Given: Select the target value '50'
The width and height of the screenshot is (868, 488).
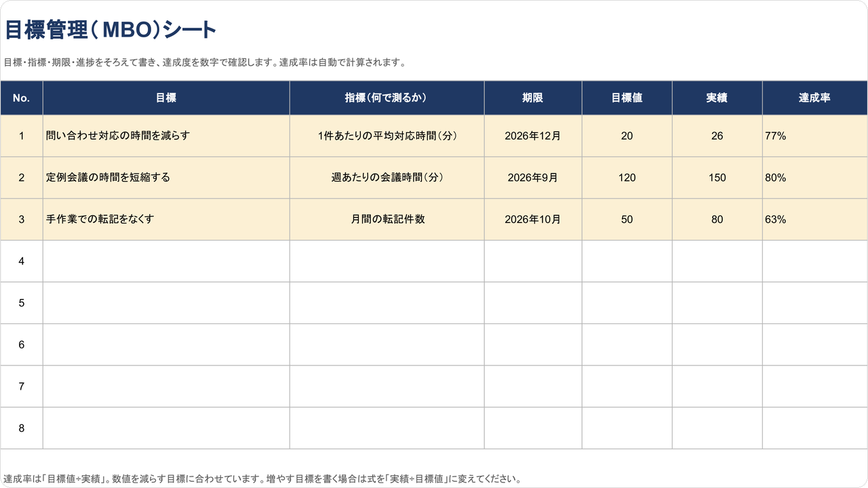Looking at the screenshot, I should tap(627, 220).
